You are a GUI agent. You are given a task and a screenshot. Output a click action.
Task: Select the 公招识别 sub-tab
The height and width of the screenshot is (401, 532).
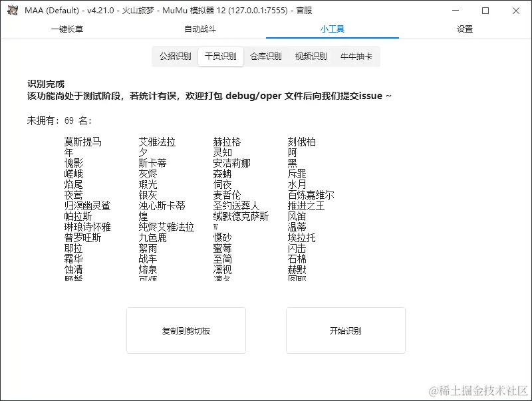[x=176, y=57]
